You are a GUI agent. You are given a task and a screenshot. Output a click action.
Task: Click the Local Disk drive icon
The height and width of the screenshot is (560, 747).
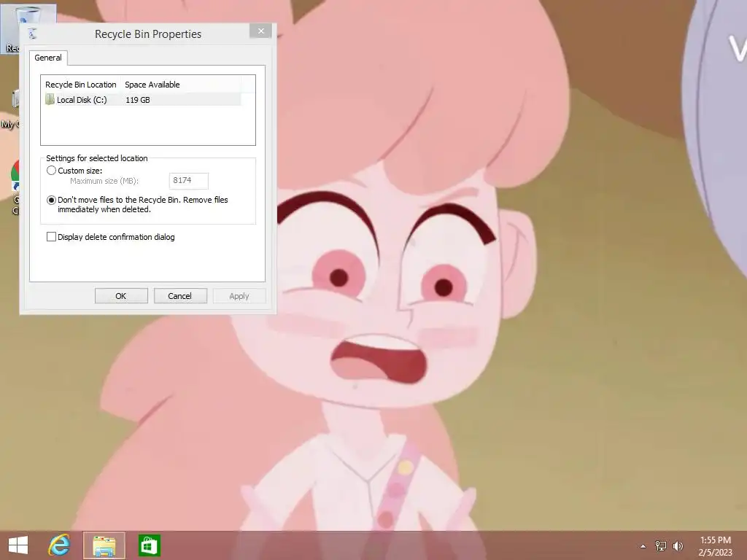point(50,99)
